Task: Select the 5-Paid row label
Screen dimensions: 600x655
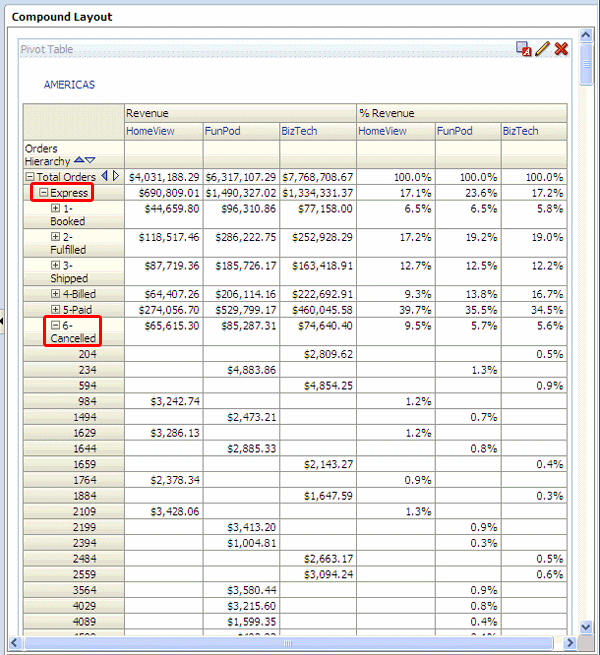Action: (77, 310)
